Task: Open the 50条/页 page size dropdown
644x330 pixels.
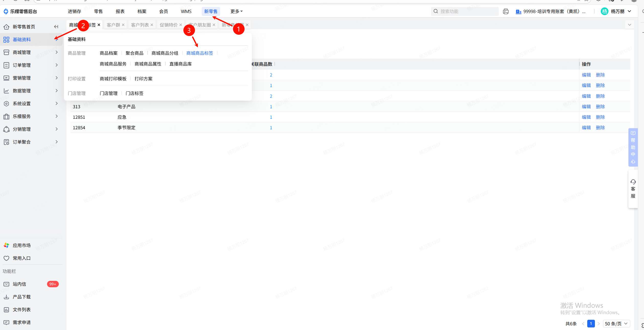Action: click(x=616, y=324)
